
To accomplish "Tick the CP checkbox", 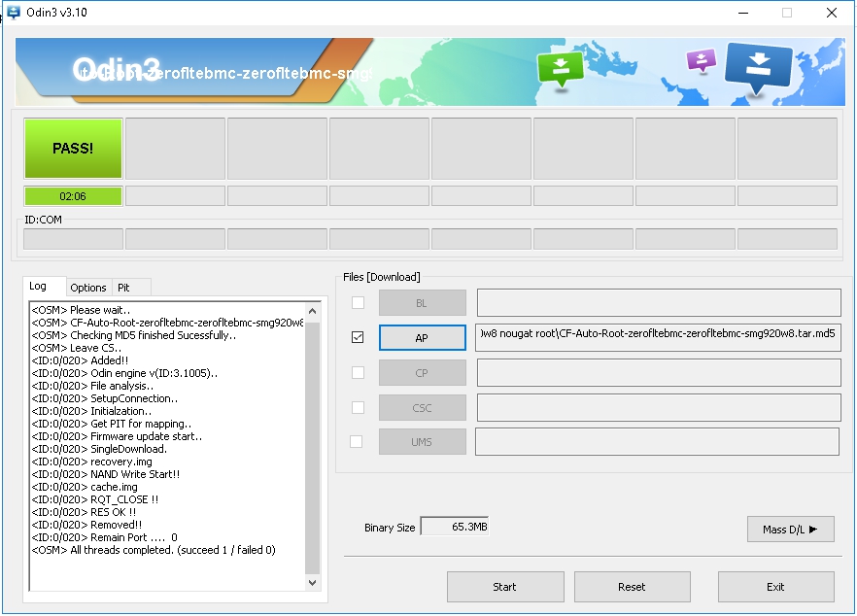I will tap(358, 373).
